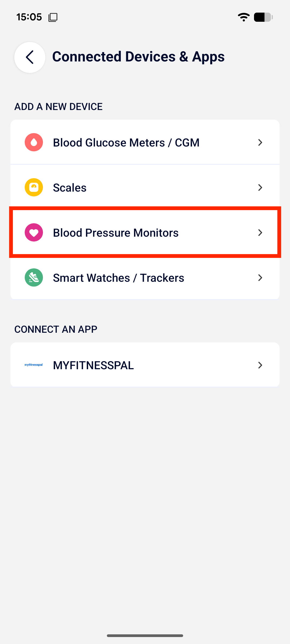Tap the blood drop glucose icon
Viewport: 290px width, 644px height.
coord(34,142)
